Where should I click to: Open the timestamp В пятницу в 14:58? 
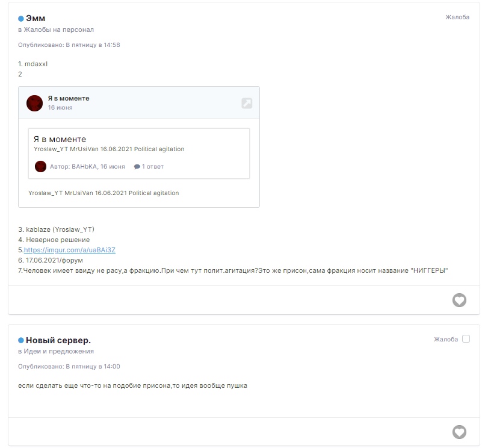point(93,45)
